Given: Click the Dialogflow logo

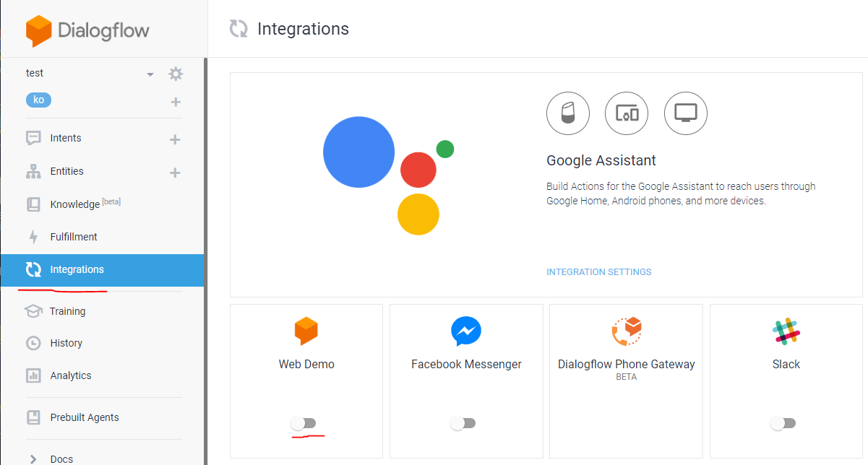Looking at the screenshot, I should [87, 31].
